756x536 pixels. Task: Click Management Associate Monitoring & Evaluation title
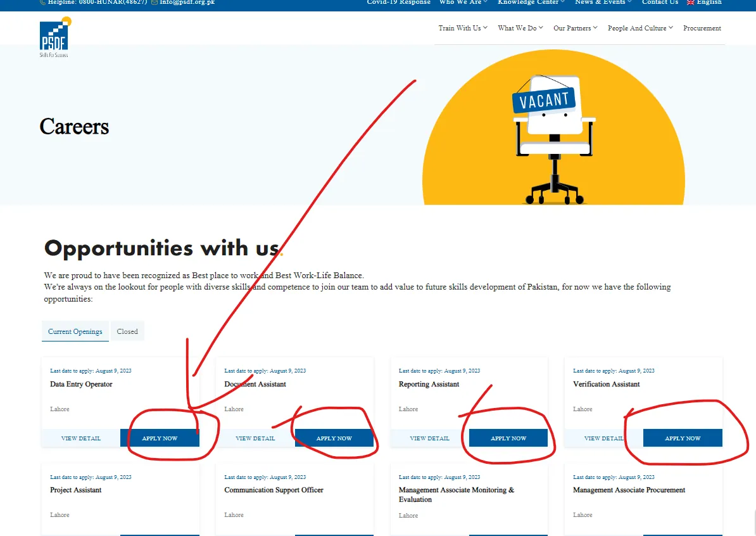click(x=457, y=495)
